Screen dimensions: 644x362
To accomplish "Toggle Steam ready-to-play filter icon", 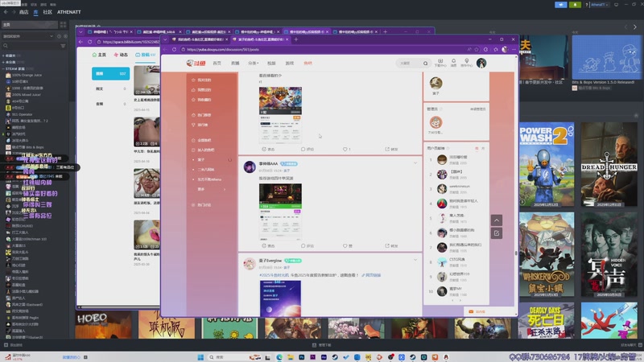I will pyautogui.click(x=65, y=36).
